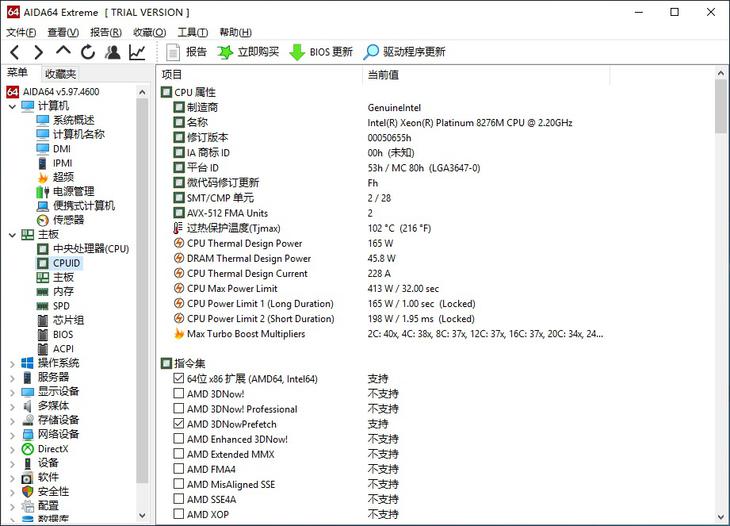Expand the 网络设备 tree node
This screenshot has height=526, width=730.
(13, 435)
